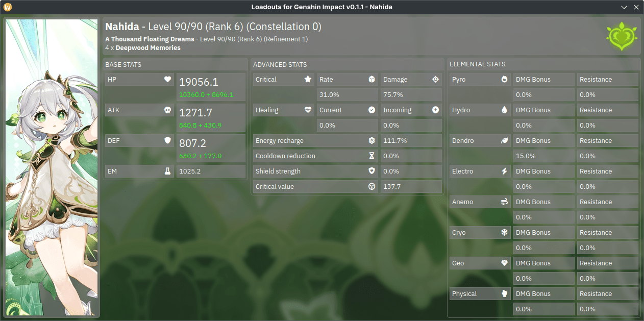Screen dimensions: 644x321
Task: Click the Geo Resistance label
Action: tap(596, 263)
